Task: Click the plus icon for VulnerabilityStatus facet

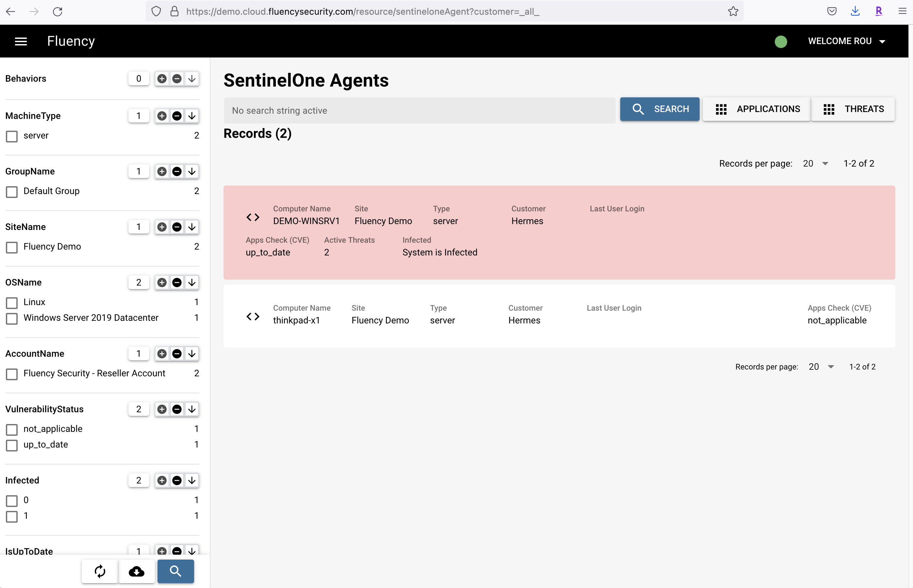Action: (162, 409)
